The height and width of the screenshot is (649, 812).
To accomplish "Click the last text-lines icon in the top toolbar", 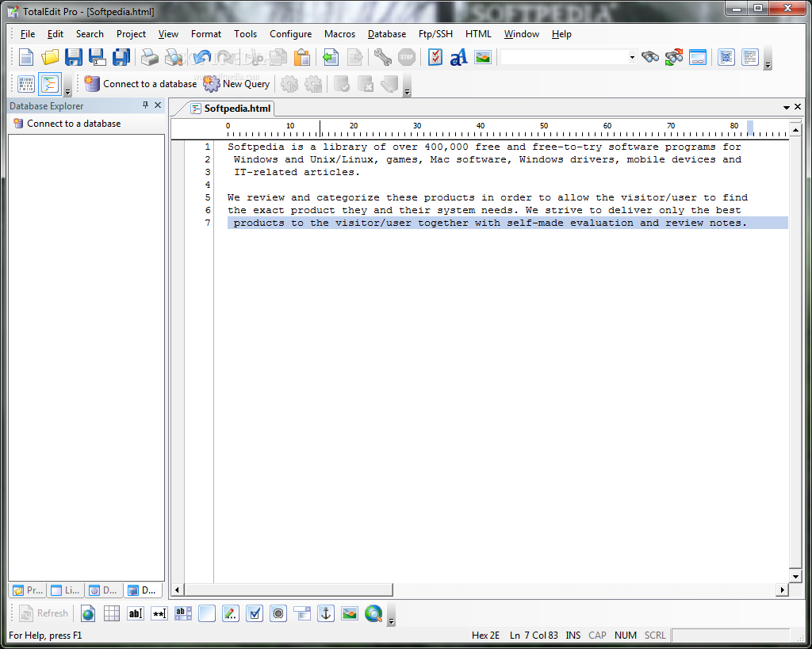I will pyautogui.click(x=750, y=57).
